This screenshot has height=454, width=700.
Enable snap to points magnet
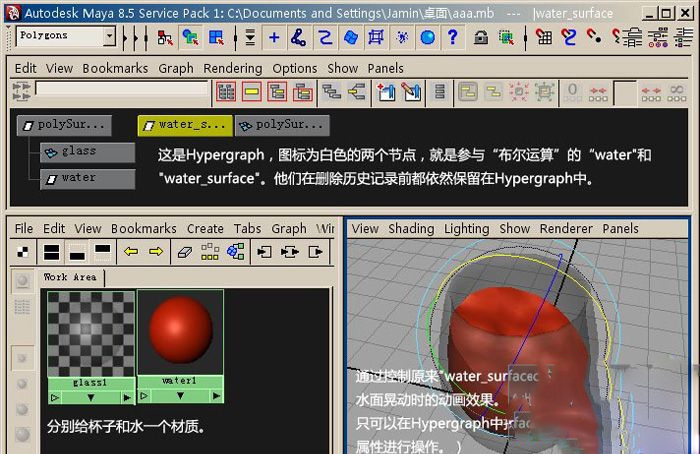click(593, 37)
